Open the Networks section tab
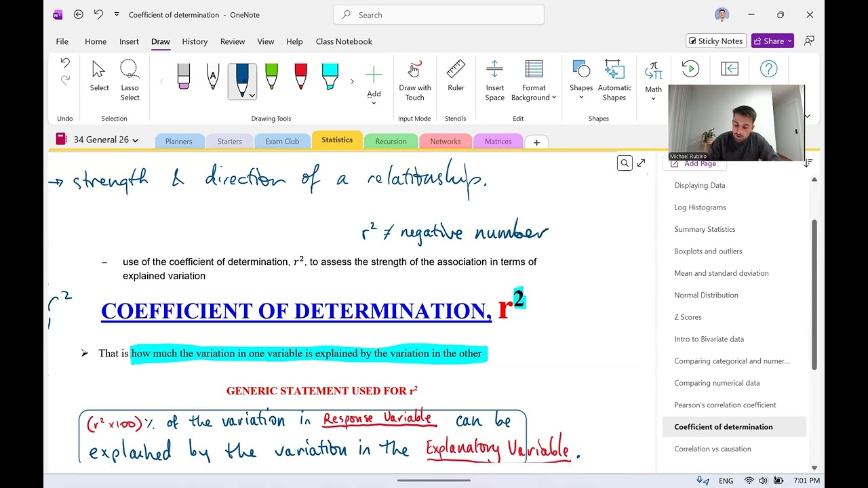868x488 pixels. [x=446, y=142]
